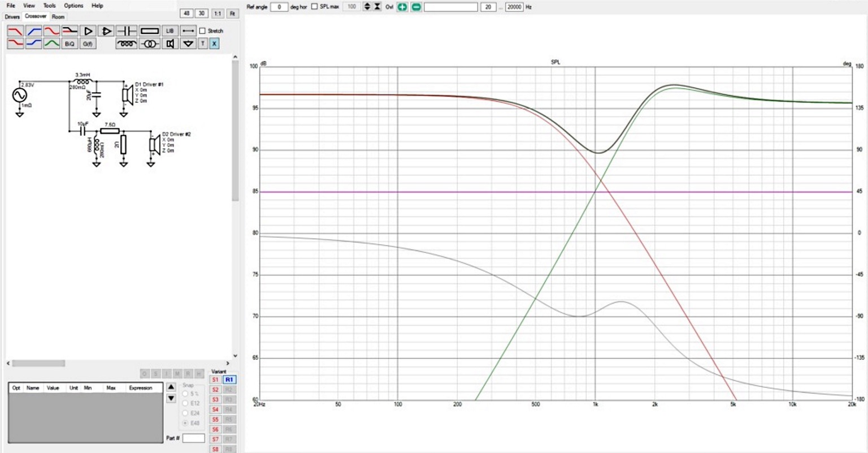The height and width of the screenshot is (453, 868).
Task: Insert the green band-pass filter block
Action: 51,44
